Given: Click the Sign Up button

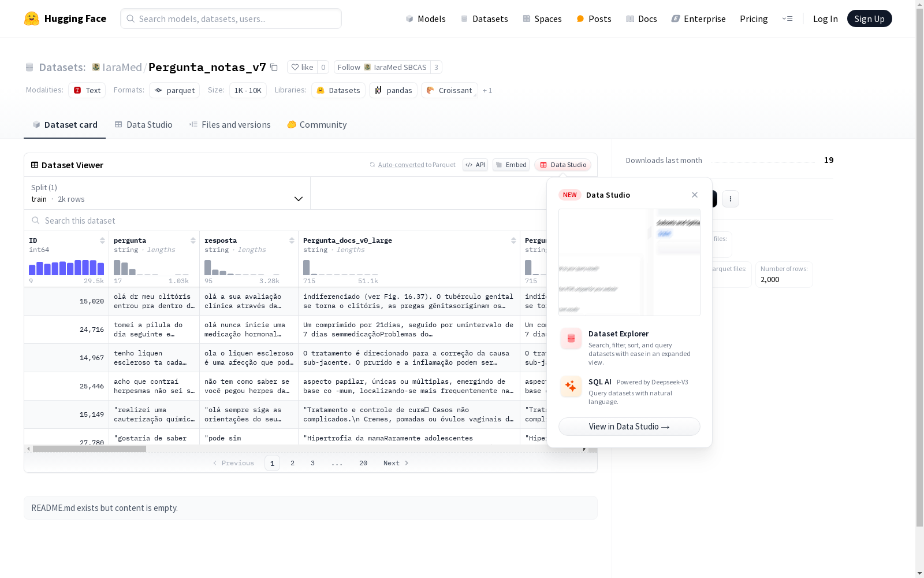Looking at the screenshot, I should pos(870,18).
